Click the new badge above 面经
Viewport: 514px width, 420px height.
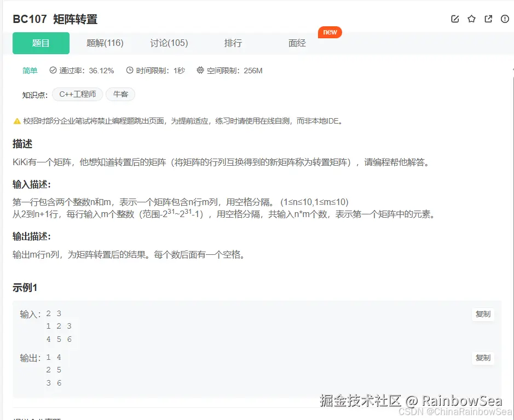click(x=330, y=32)
